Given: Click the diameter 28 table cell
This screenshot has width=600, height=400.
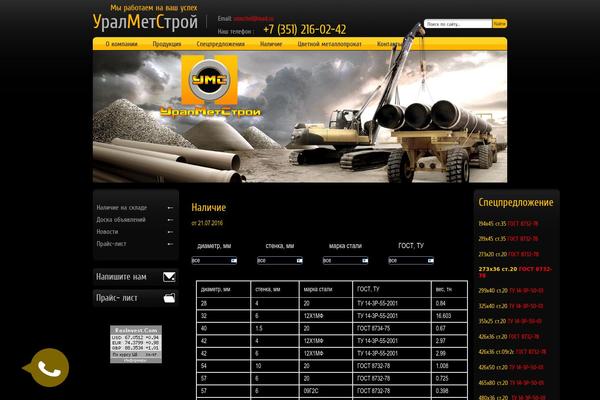Looking at the screenshot, I should click(x=224, y=304).
